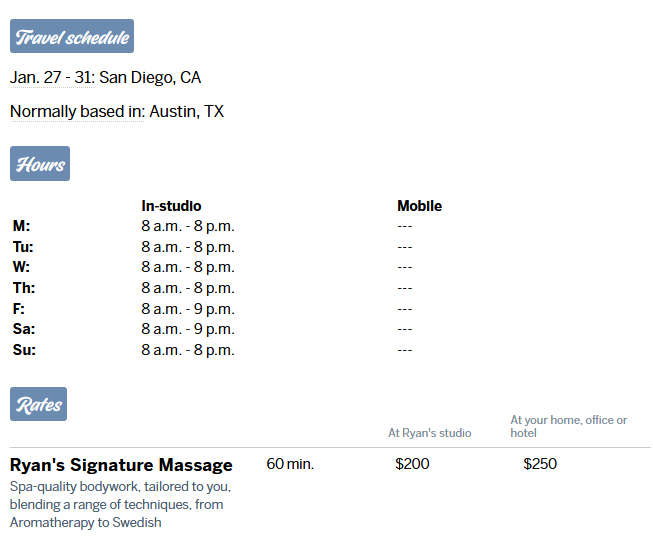Click the 60 min. duration

(x=290, y=464)
